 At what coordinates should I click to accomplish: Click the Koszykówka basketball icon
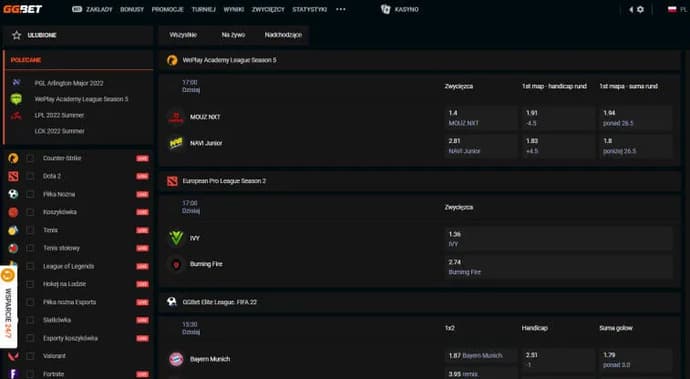13,212
